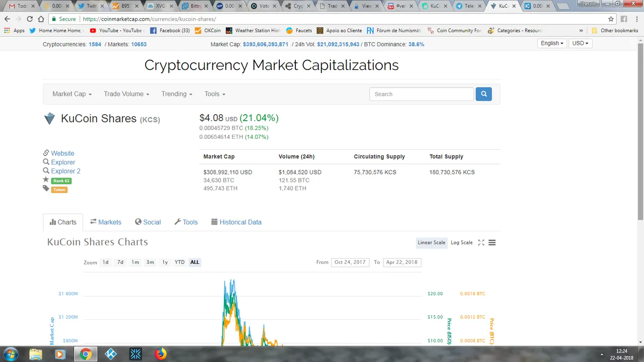
Task: Open the Explorer 2 link
Action: [x=65, y=171]
